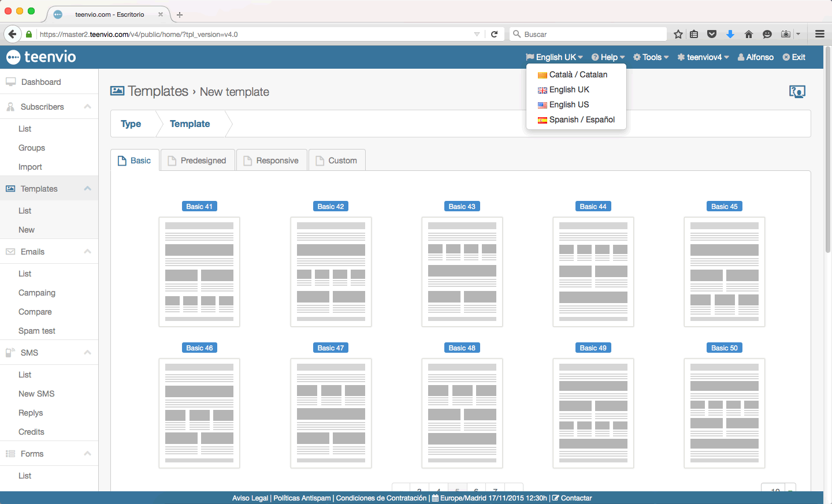This screenshot has width=832, height=504.
Task: Choose Spanish / Español language option
Action: (x=581, y=120)
